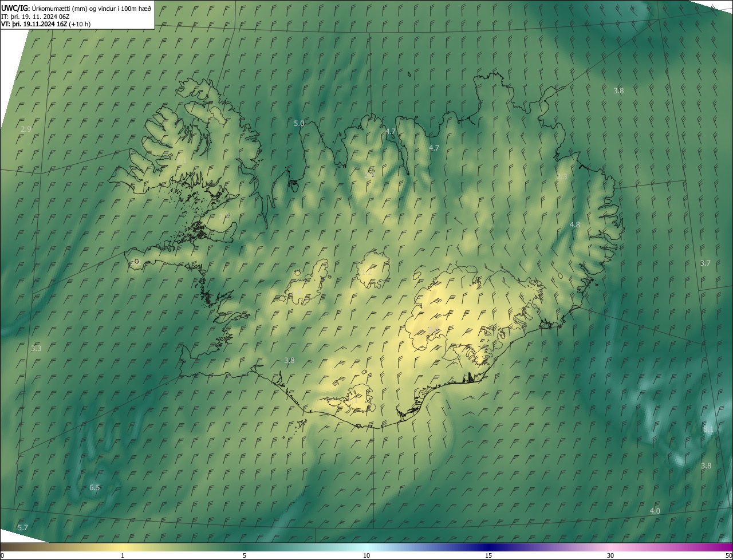The width and height of the screenshot is (733, 560).
Task: Click the 15 tick on the color scale
Action: point(488,556)
